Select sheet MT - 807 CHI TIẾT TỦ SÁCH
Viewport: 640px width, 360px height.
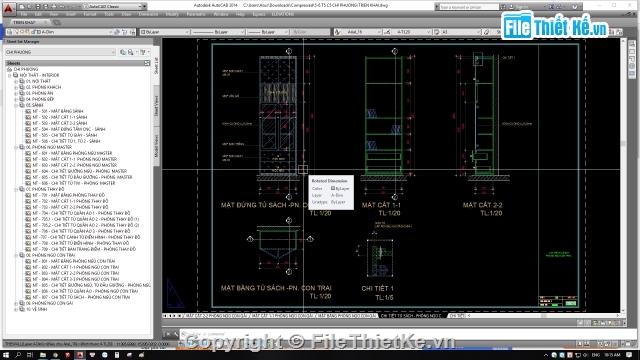pos(81,297)
